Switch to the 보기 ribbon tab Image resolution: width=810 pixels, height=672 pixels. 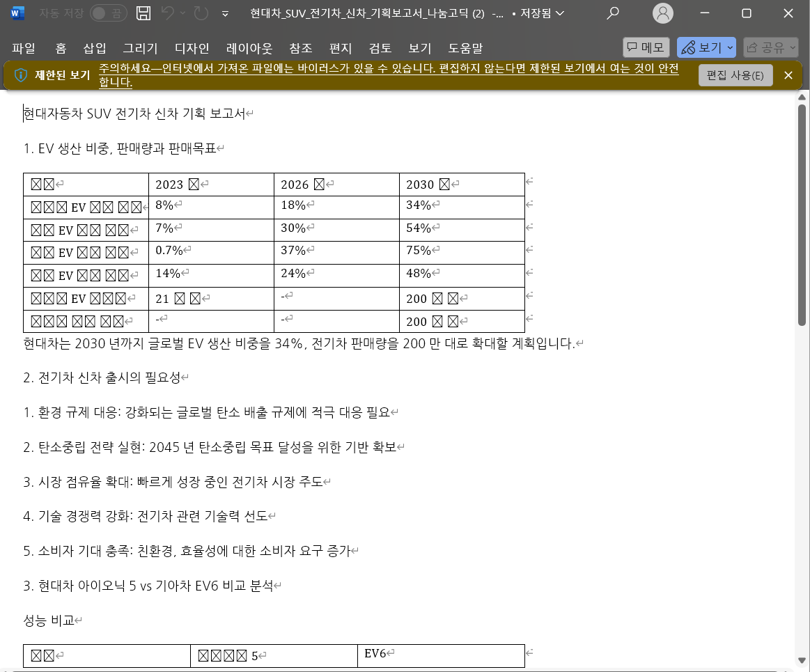coord(420,48)
